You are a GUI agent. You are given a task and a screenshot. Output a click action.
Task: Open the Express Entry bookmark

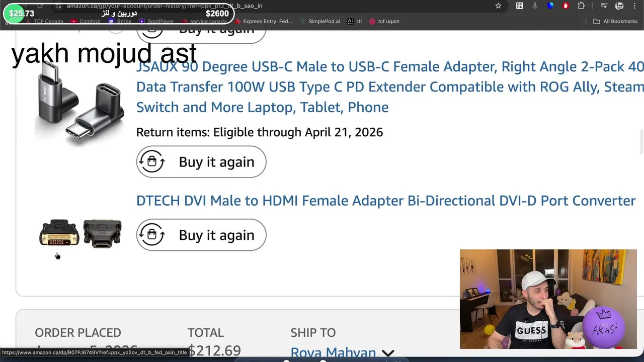(263, 22)
